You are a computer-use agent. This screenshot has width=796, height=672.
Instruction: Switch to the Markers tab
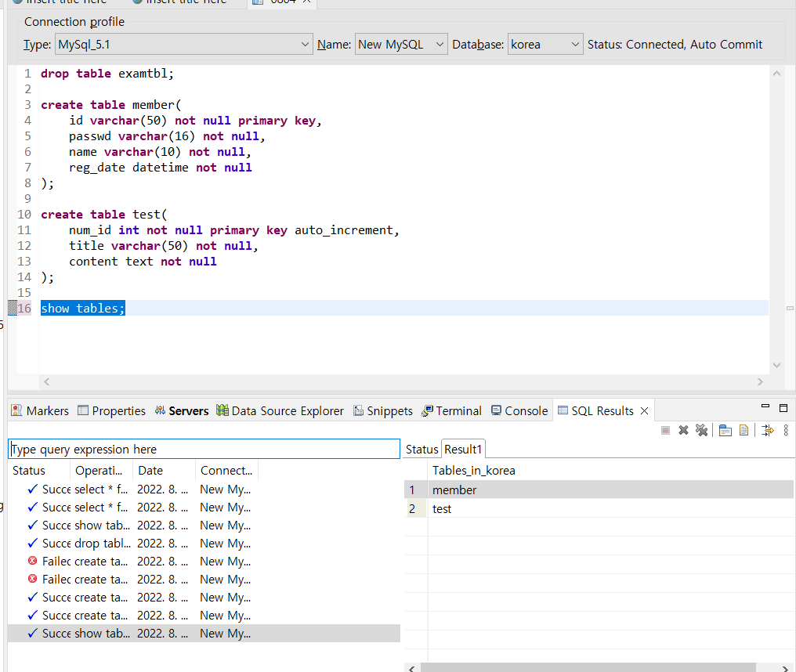[x=40, y=410]
